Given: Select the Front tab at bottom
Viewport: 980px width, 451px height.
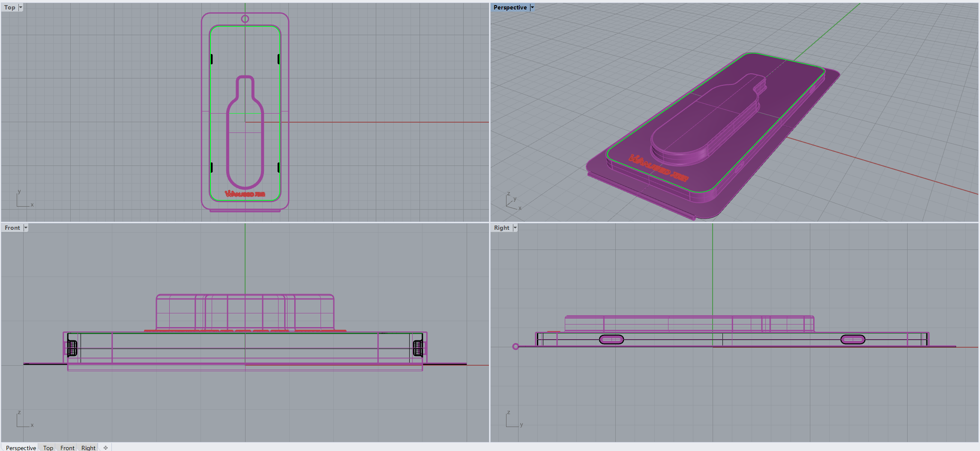Looking at the screenshot, I should click(x=67, y=448).
